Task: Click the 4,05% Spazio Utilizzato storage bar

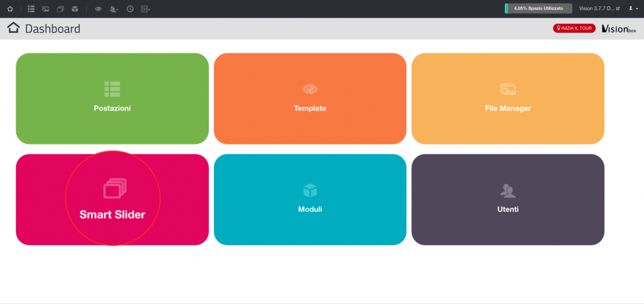Action: pos(538,8)
